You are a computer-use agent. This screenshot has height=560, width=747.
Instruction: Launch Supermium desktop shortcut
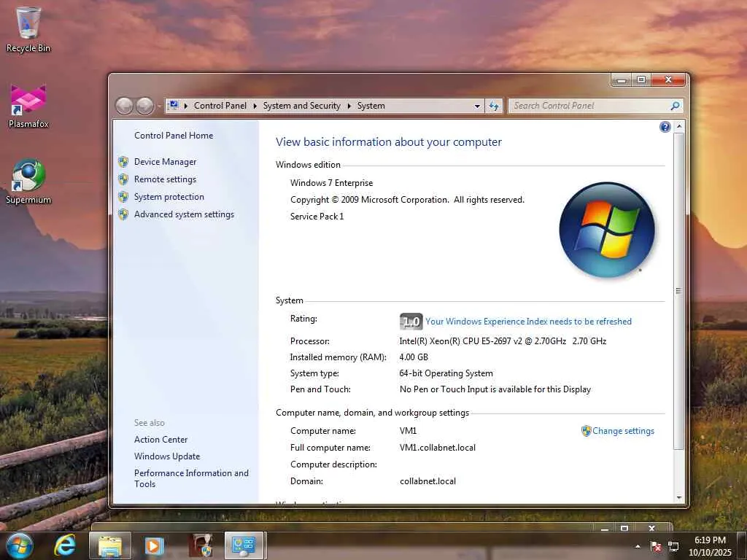(28, 182)
